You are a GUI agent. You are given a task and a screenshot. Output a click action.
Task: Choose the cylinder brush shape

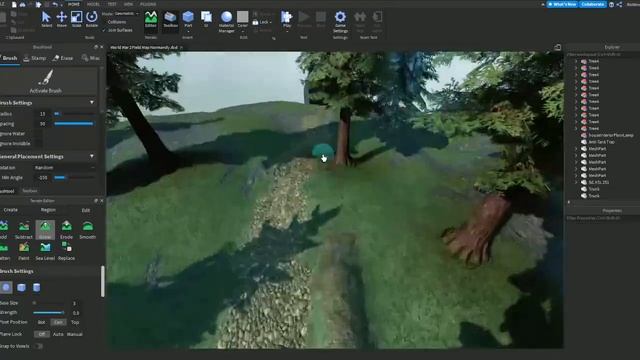[x=36, y=287]
